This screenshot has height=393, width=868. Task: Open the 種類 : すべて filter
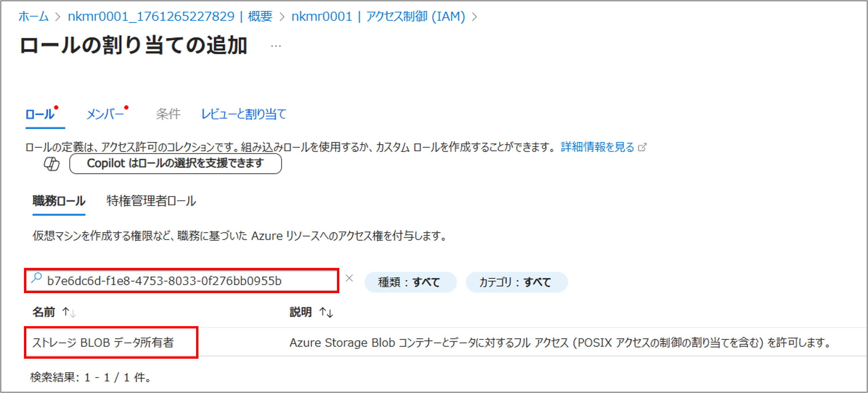410,282
